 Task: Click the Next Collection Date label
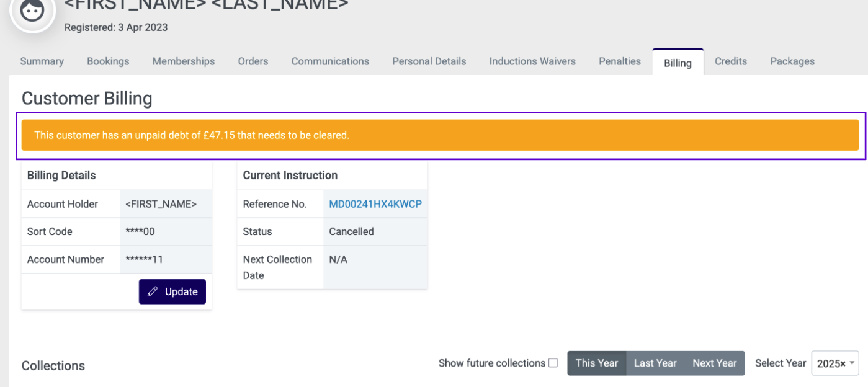(277, 267)
